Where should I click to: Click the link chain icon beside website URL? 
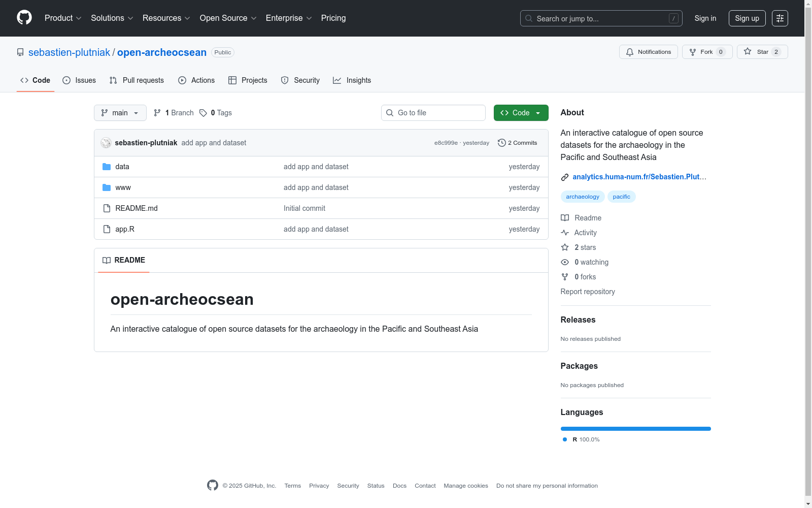point(565,177)
